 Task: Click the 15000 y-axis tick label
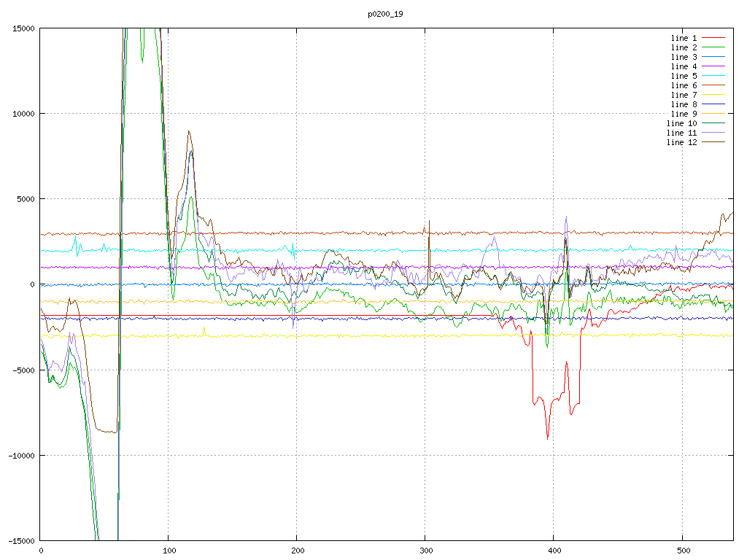pos(22,28)
